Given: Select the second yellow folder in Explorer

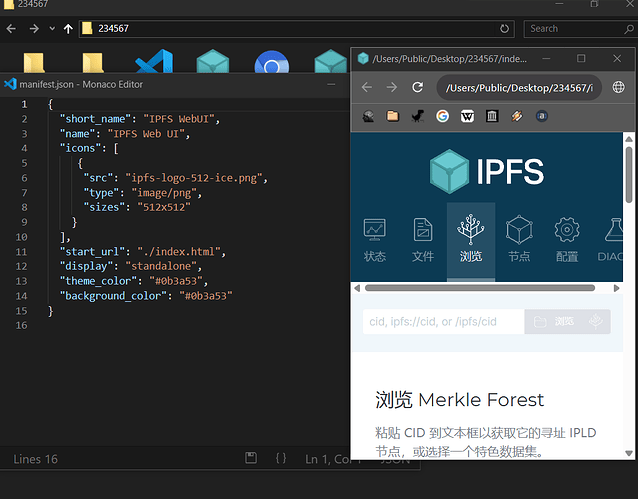Looking at the screenshot, I should [93, 62].
